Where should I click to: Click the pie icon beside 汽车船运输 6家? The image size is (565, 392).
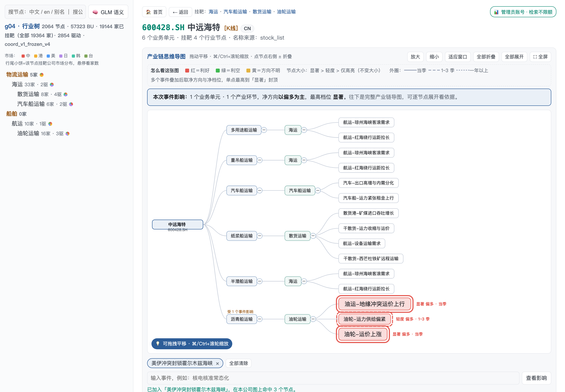tap(71, 104)
